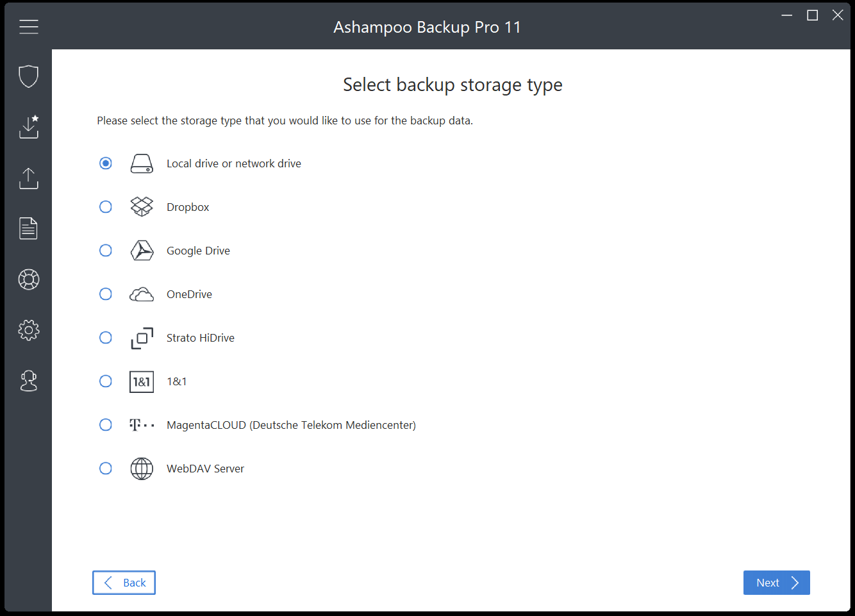Image resolution: width=855 pixels, height=616 pixels.
Task: Click the 'Dropbox' label text
Action: point(188,207)
